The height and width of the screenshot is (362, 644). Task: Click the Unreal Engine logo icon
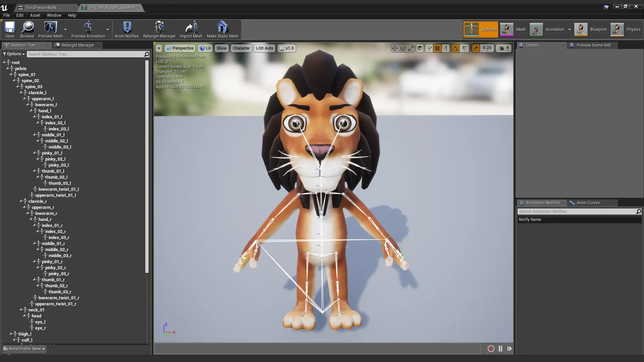(4, 7)
